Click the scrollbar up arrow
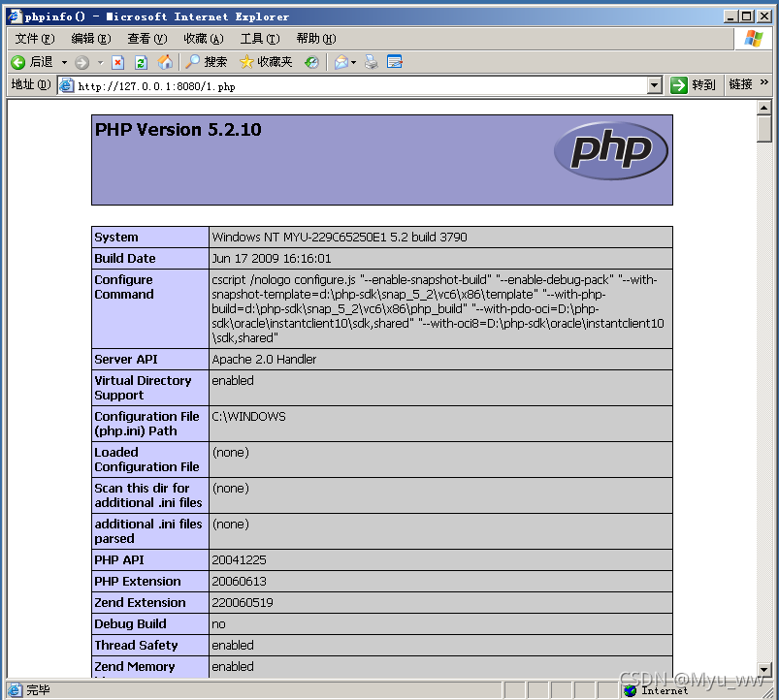779x700 pixels. [x=763, y=108]
